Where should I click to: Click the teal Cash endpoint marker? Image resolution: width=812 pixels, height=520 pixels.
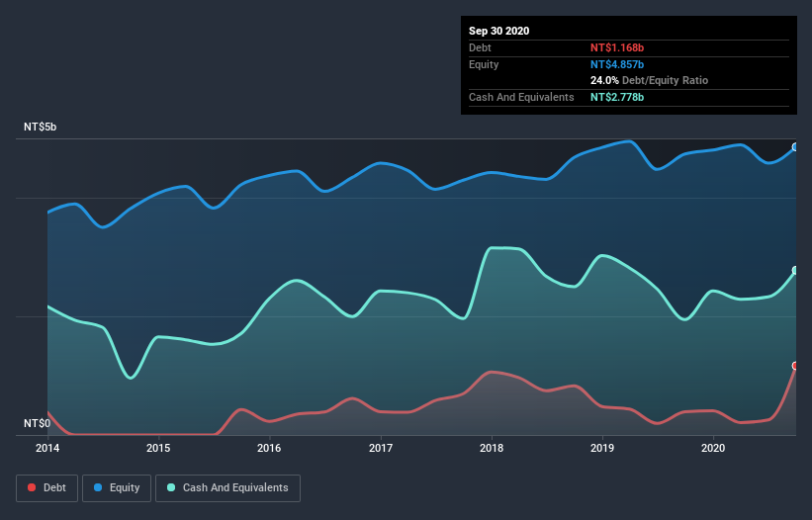(795, 270)
